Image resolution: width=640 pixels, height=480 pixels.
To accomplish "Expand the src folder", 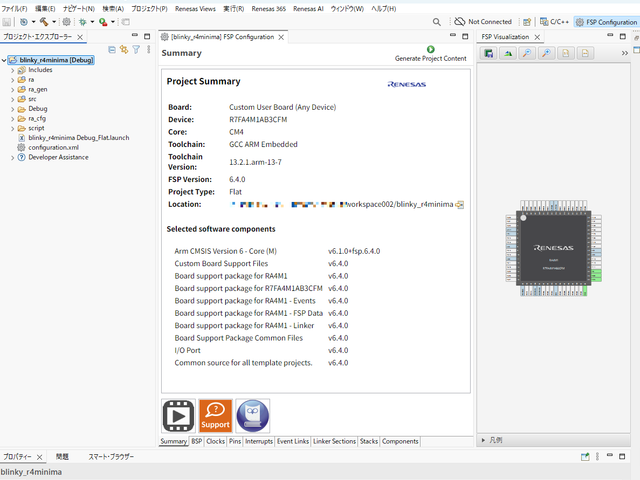I will click(x=13, y=99).
